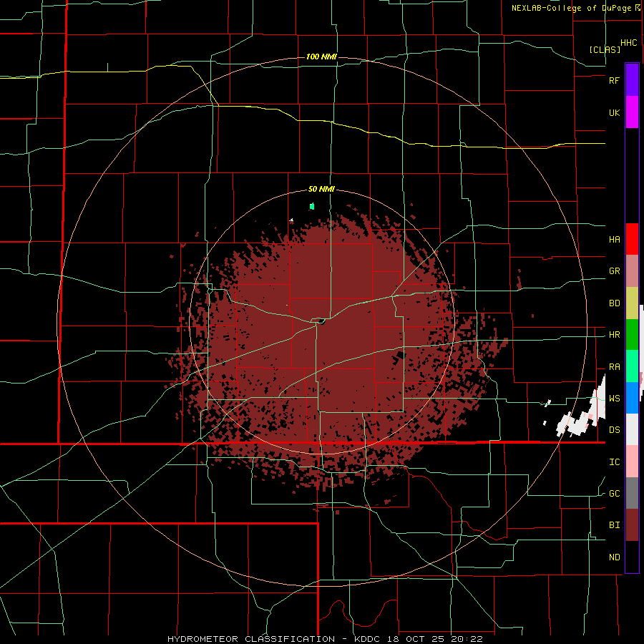Click the brown BI legend swatch
644x644 pixels.
[x=632, y=525]
